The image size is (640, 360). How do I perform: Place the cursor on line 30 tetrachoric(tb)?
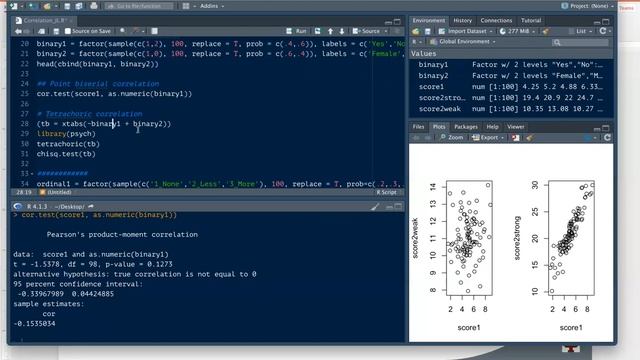pos(68,144)
